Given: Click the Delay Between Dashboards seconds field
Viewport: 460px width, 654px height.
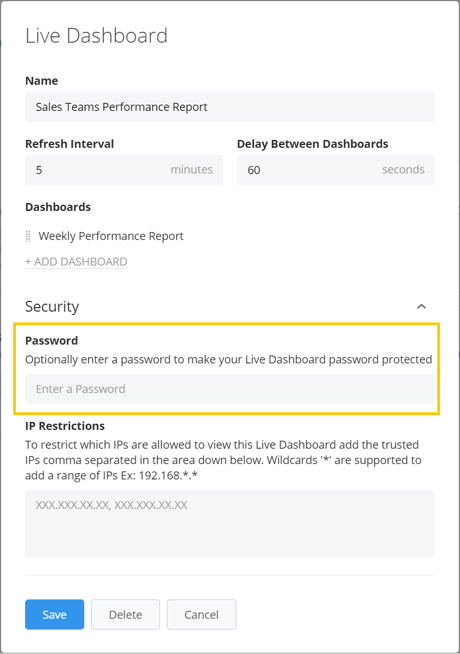Looking at the screenshot, I should click(336, 170).
